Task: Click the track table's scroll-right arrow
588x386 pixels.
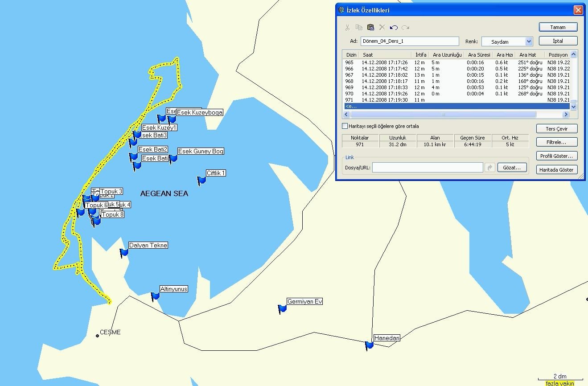Action: click(566, 115)
